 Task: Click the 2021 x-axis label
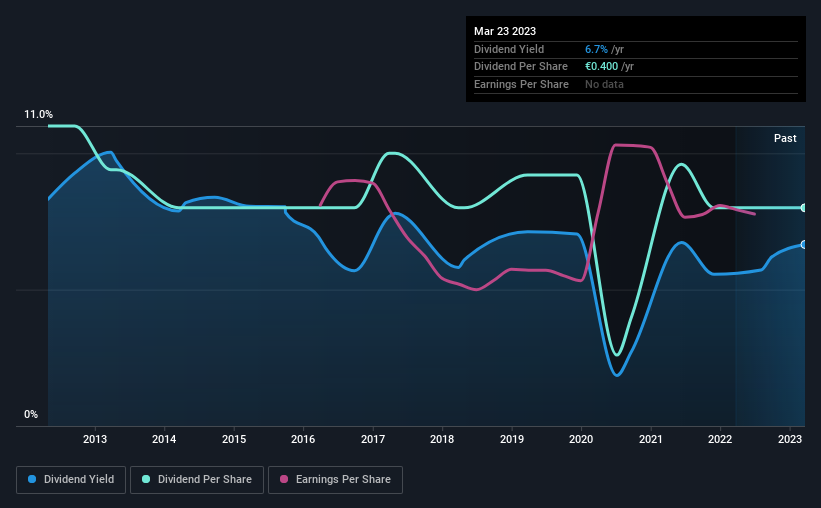click(651, 439)
